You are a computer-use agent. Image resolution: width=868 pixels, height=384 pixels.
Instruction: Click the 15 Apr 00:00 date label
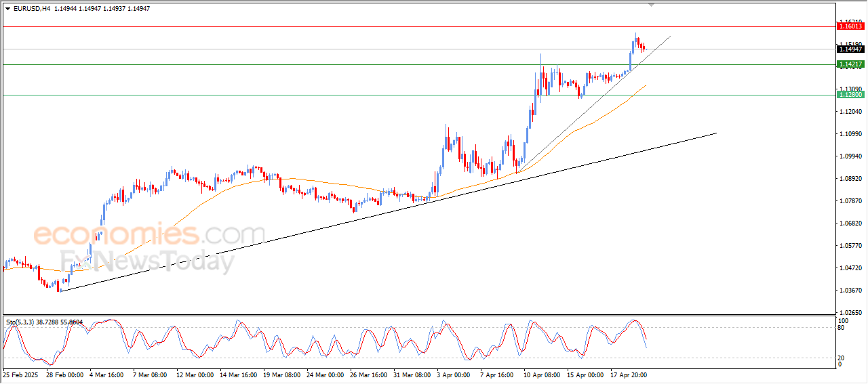pyautogui.click(x=586, y=374)
